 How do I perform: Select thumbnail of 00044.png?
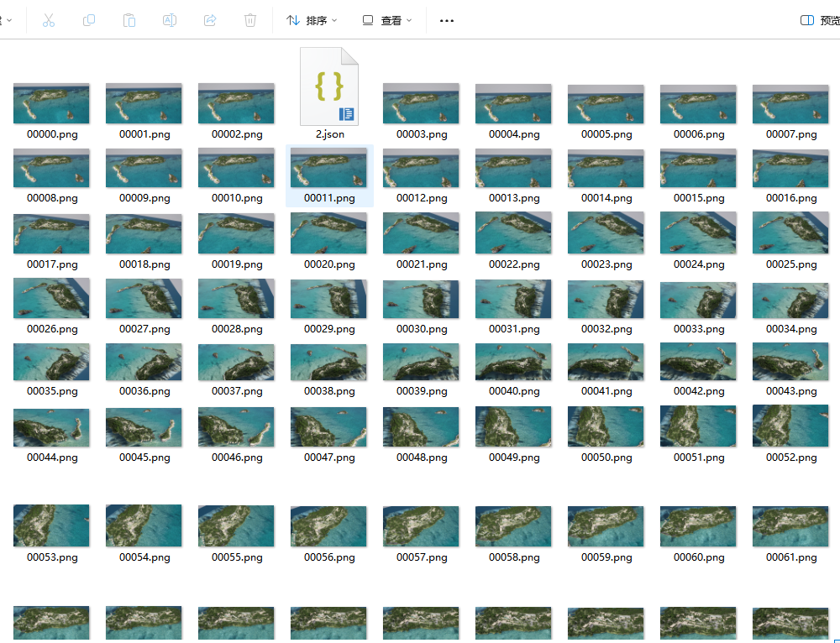pos(51,428)
